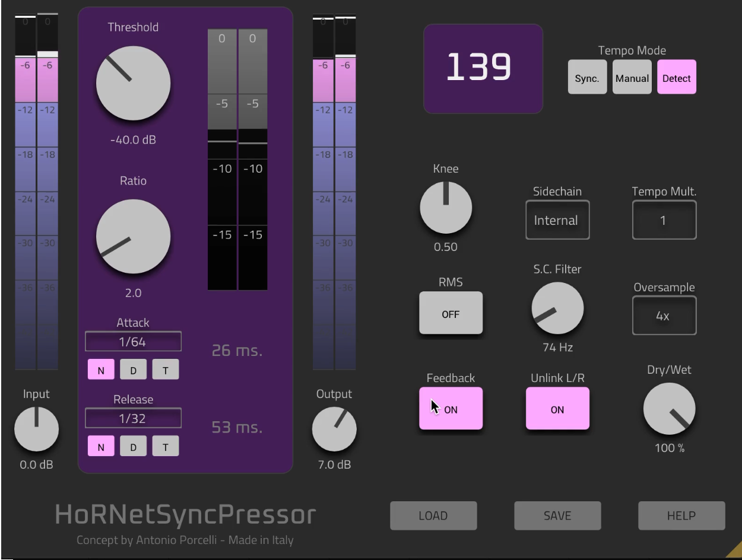The image size is (742, 560).
Task: Disable the Feedback mode
Action: 451,408
